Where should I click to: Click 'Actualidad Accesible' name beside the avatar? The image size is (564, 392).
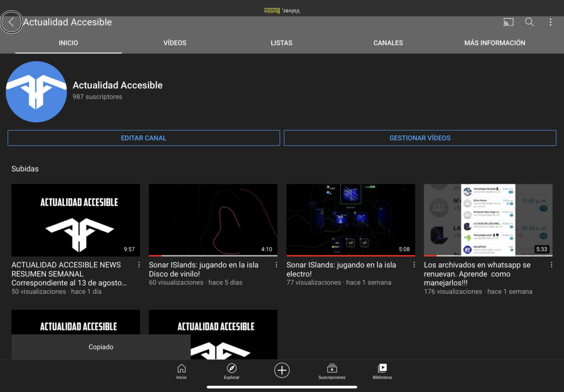(x=117, y=85)
